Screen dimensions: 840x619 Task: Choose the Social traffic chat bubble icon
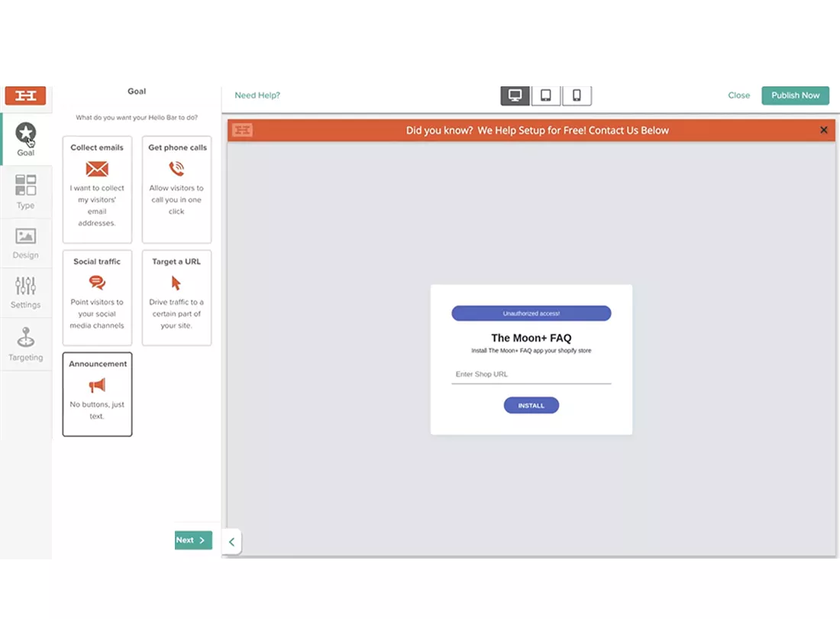[97, 283]
